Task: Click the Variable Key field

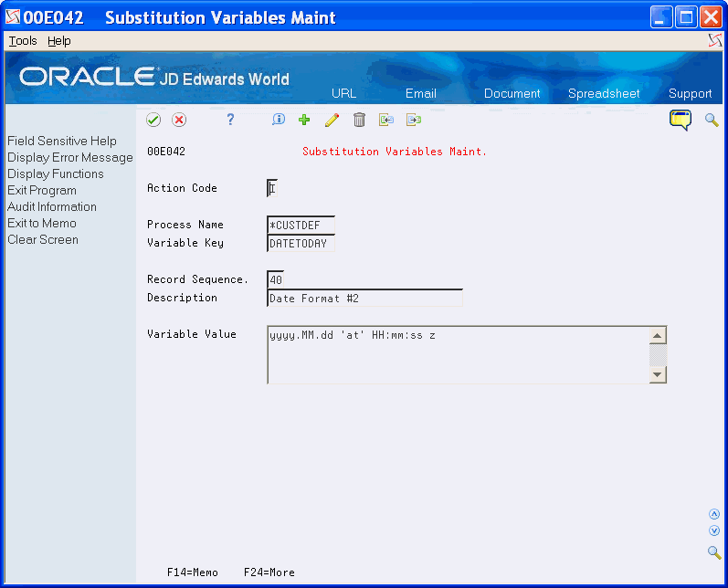Action: pos(301,243)
